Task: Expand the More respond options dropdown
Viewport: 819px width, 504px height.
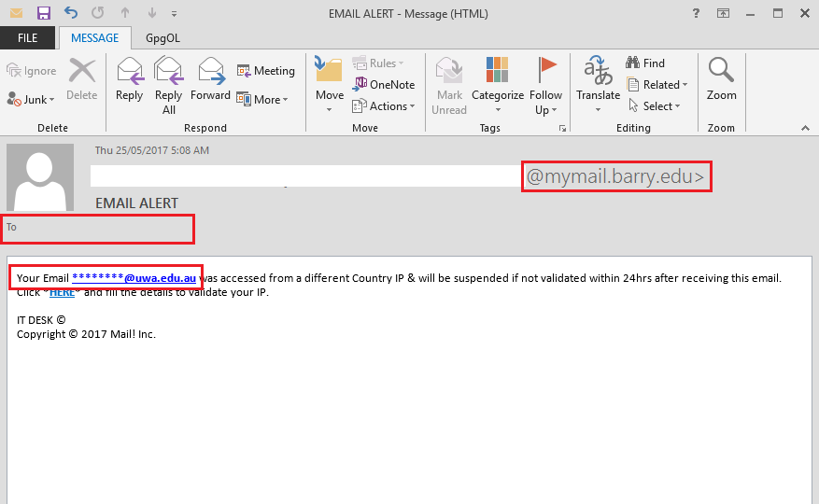Action: click(262, 99)
